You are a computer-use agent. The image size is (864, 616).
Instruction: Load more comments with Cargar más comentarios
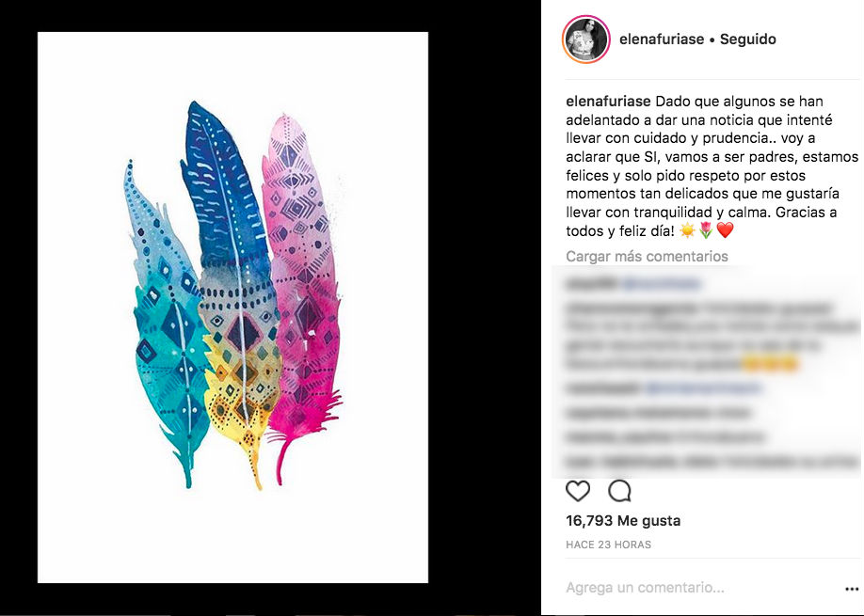coord(647,256)
